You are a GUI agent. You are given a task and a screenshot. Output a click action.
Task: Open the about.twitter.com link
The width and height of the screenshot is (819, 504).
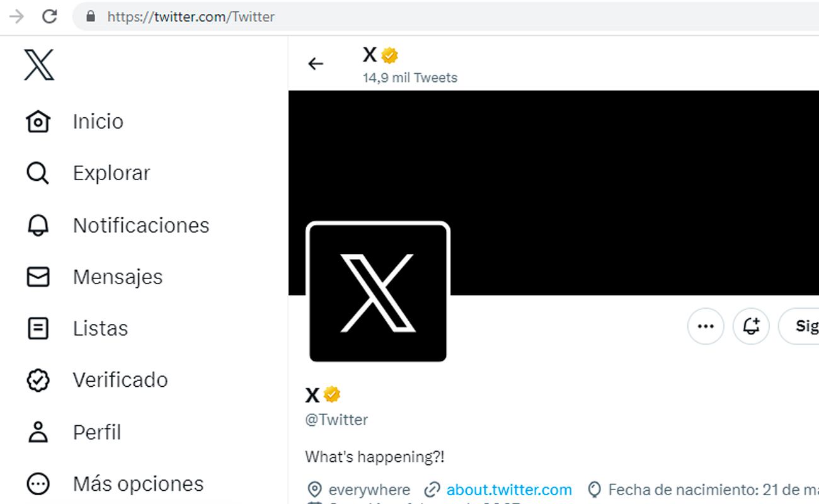click(509, 489)
